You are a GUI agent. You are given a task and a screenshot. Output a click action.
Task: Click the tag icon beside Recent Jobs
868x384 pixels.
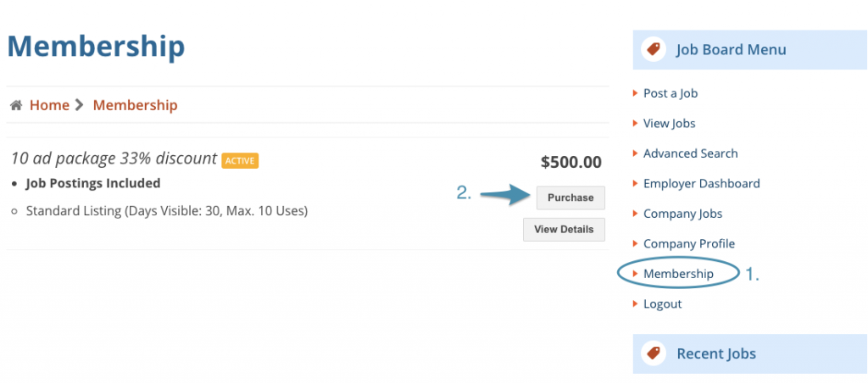pyautogui.click(x=653, y=353)
